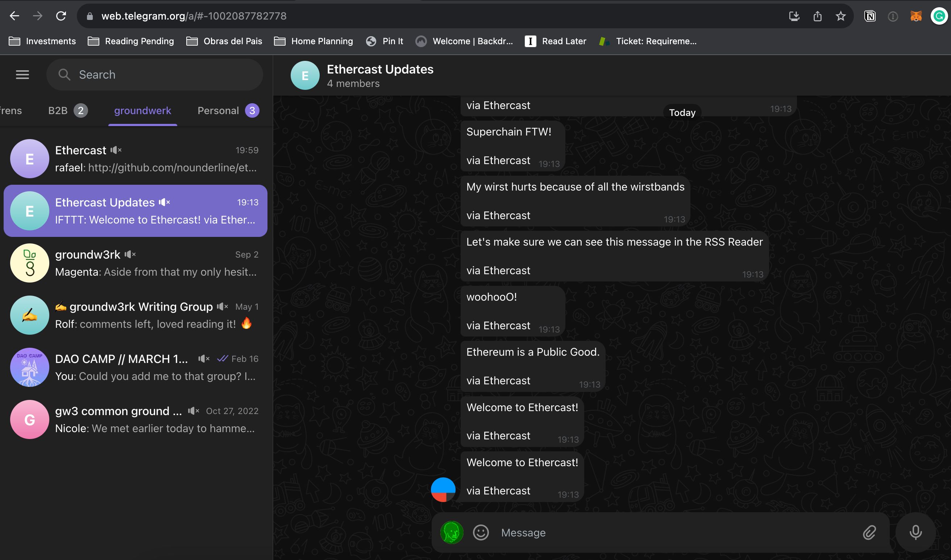
Task: Record a voice message with microphone button
Action: click(x=915, y=532)
